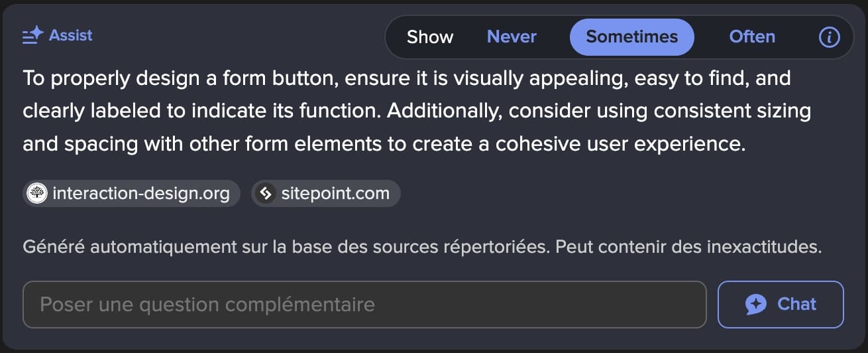Click the "Peut contenir des inexactitudes" notice
The width and height of the screenshot is (868, 353).
tap(688, 247)
